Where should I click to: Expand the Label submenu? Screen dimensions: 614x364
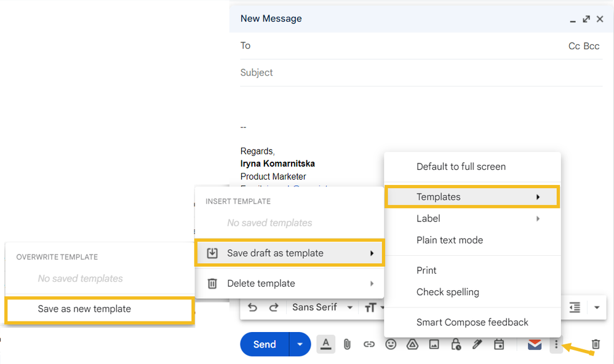[x=472, y=218]
